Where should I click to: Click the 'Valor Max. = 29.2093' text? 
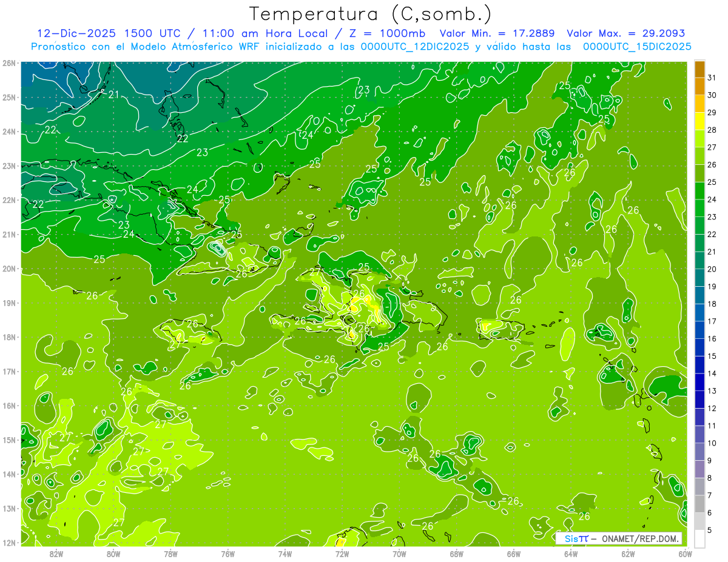pyautogui.click(x=625, y=33)
